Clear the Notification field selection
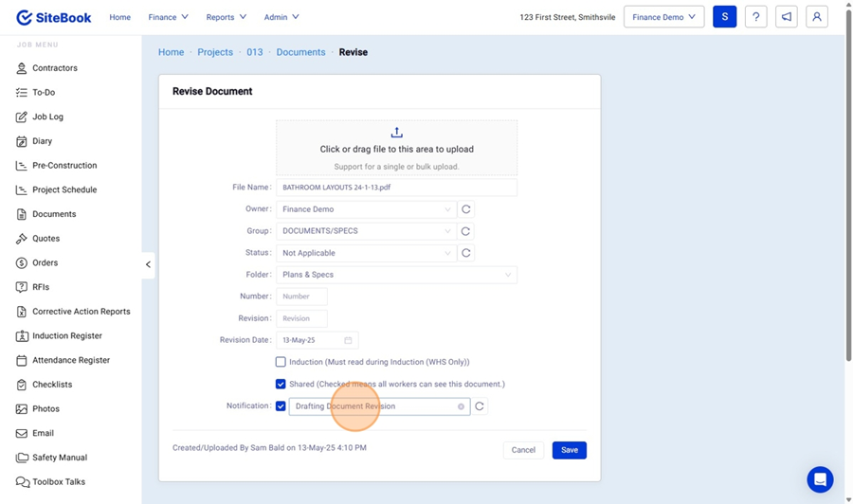This screenshot has width=853, height=504. [461, 406]
